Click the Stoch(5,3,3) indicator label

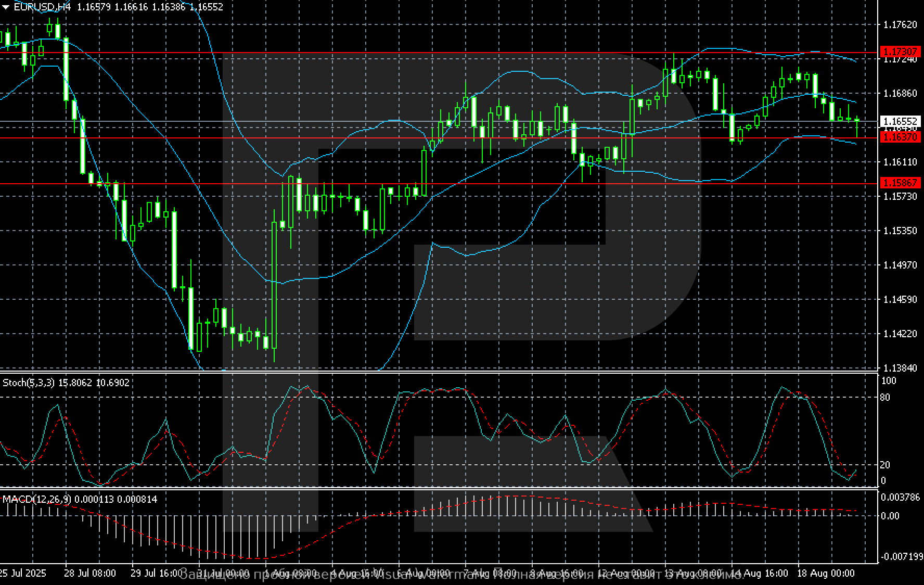tap(29, 383)
